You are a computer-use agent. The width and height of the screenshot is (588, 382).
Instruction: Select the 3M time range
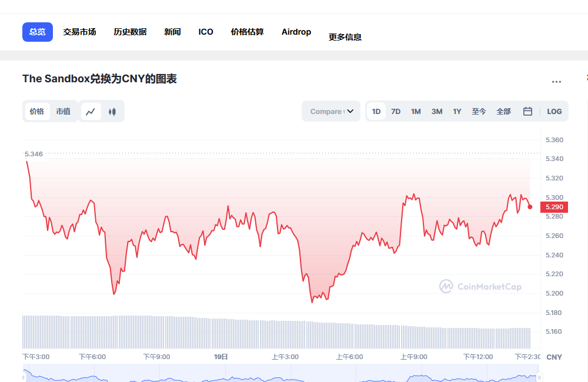pos(437,111)
